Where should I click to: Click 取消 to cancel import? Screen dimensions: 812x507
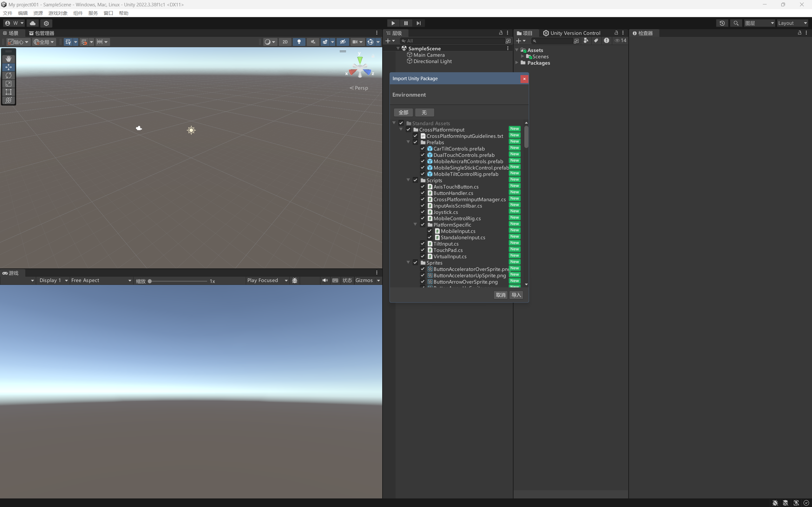[500, 294]
